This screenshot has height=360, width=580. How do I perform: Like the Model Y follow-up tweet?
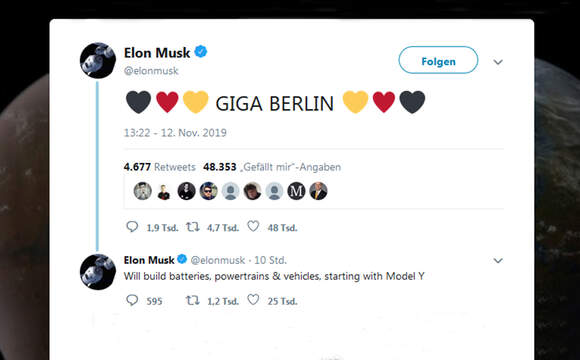pos(253,300)
